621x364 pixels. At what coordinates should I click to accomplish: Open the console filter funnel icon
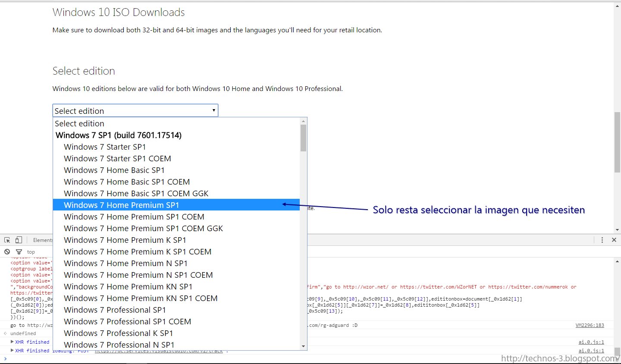(19, 252)
